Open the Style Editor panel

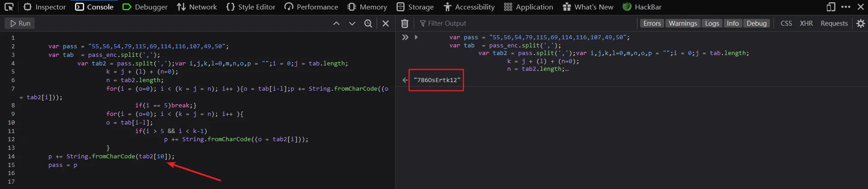(250, 7)
